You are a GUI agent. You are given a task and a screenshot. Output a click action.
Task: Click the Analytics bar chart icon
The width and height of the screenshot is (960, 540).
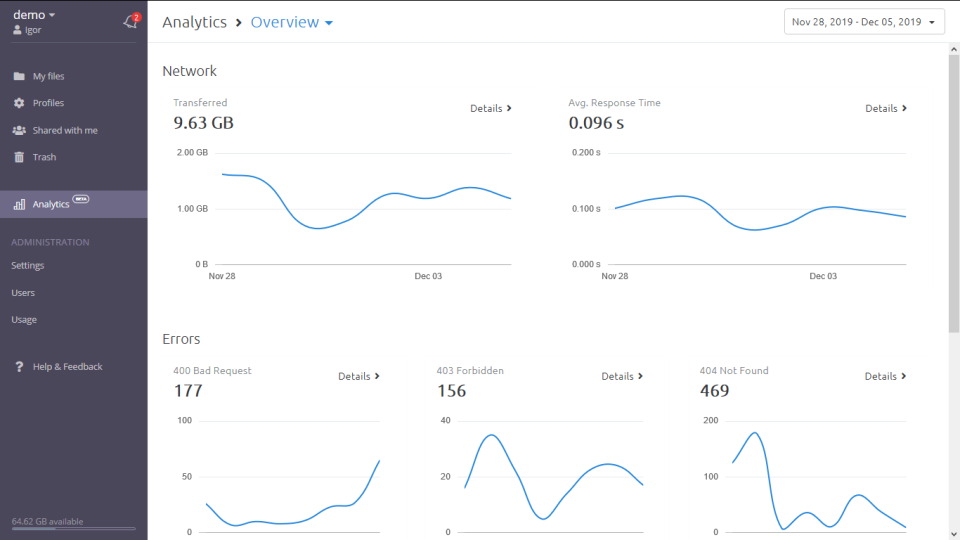(19, 204)
